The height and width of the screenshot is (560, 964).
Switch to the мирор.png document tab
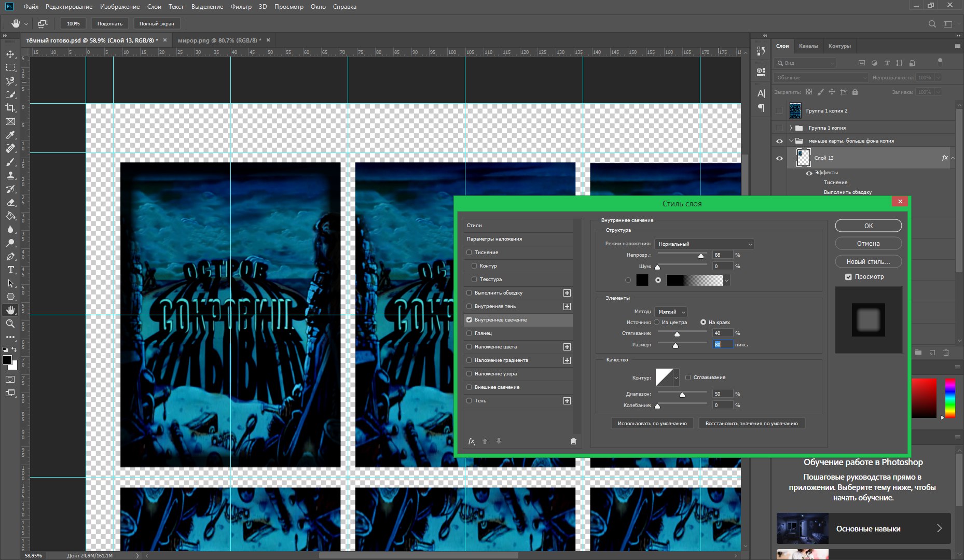[219, 40]
